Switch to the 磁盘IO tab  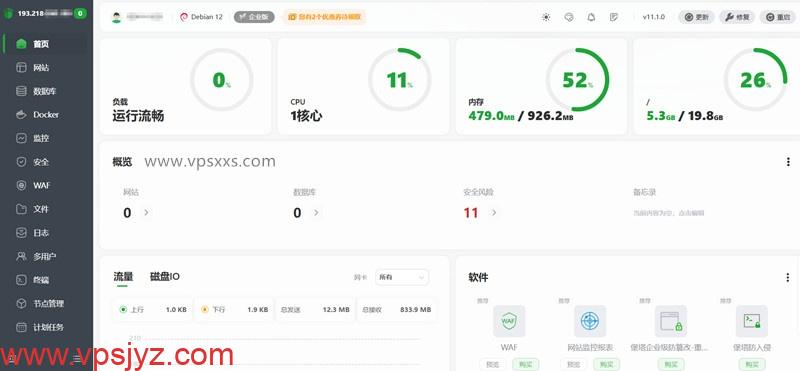coord(164,277)
